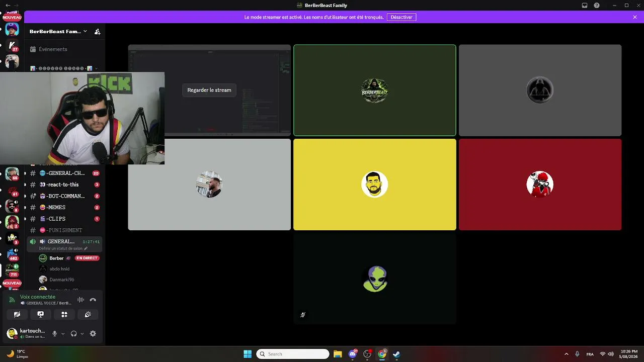Click Regarder le stream button
644x362 pixels.
[x=209, y=90]
